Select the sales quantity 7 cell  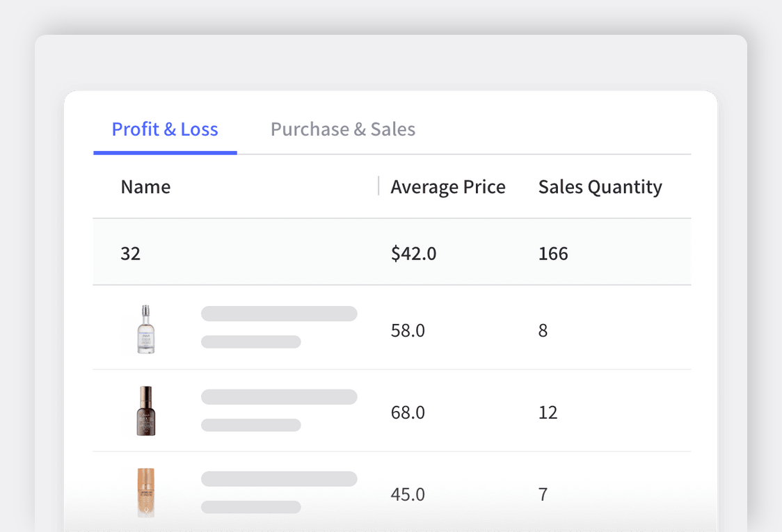543,494
